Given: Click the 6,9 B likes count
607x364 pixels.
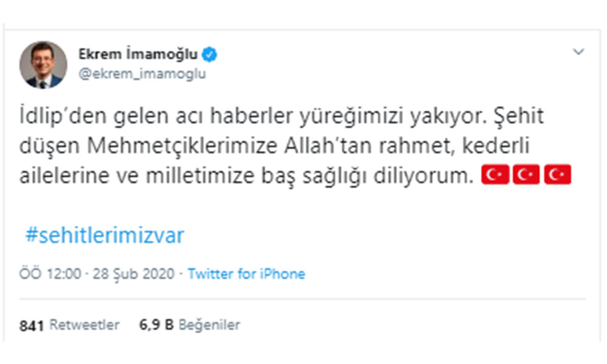Looking at the screenshot, I should coord(157,325).
